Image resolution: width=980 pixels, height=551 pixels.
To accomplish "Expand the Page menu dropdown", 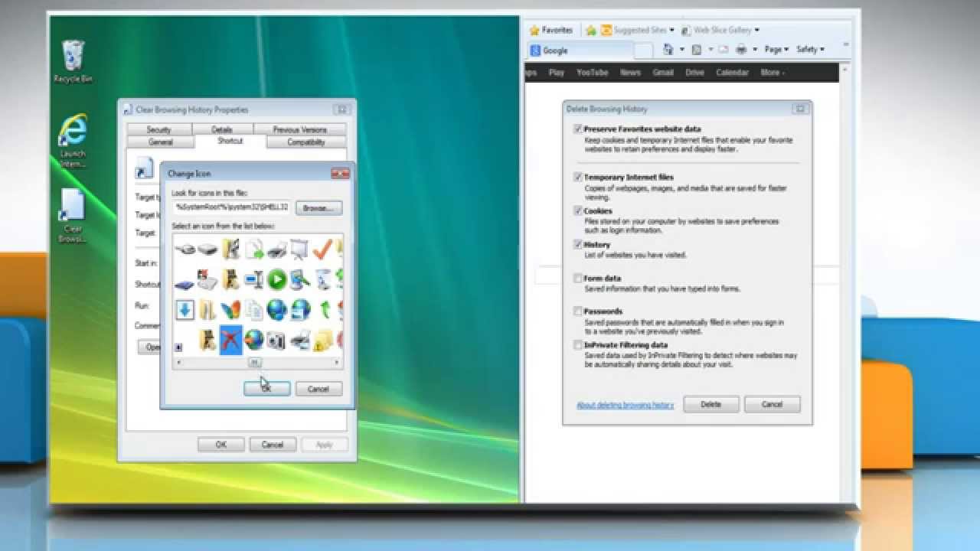I will pos(776,50).
